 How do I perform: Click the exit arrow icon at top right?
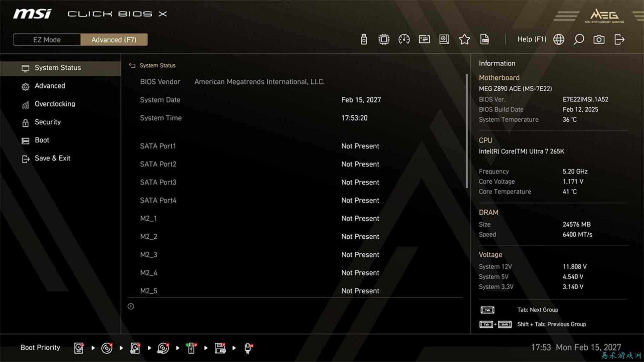[x=619, y=40]
